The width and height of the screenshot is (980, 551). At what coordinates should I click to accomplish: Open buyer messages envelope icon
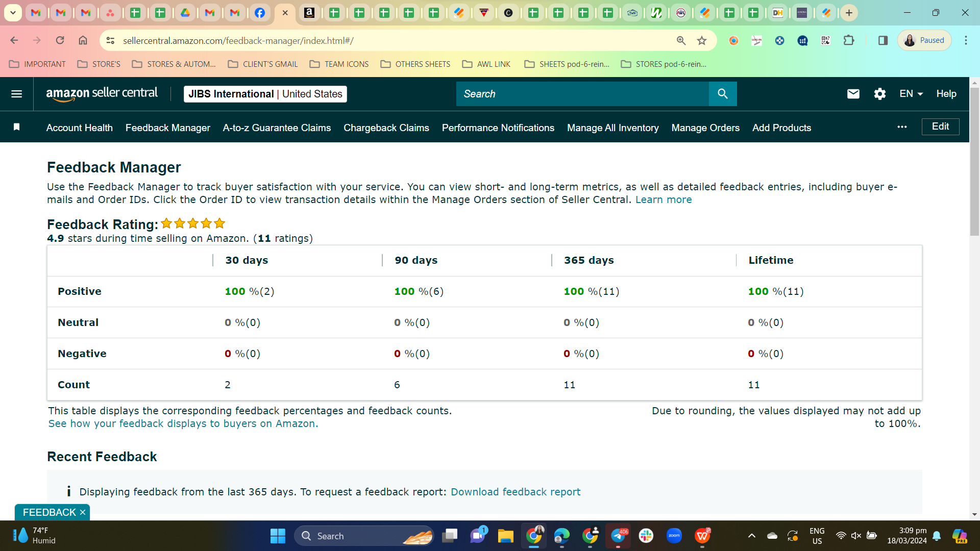pos(853,94)
